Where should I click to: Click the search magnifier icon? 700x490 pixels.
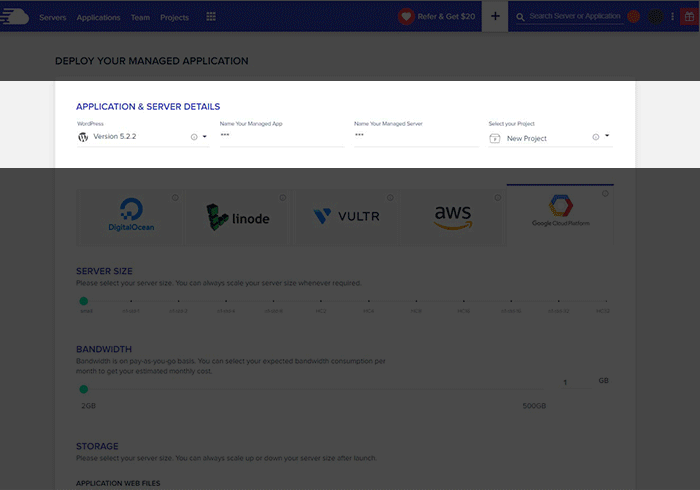(520, 17)
